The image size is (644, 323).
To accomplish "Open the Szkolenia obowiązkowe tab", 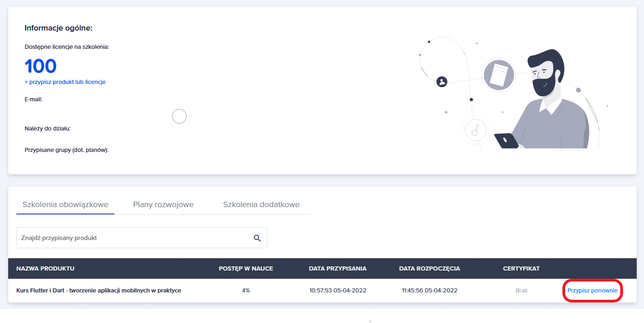I will (x=65, y=204).
